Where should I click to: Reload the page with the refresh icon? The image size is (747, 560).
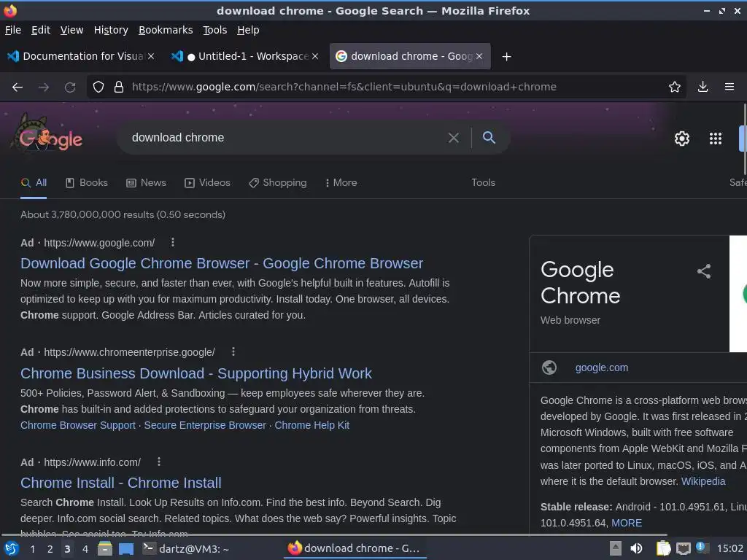point(70,87)
